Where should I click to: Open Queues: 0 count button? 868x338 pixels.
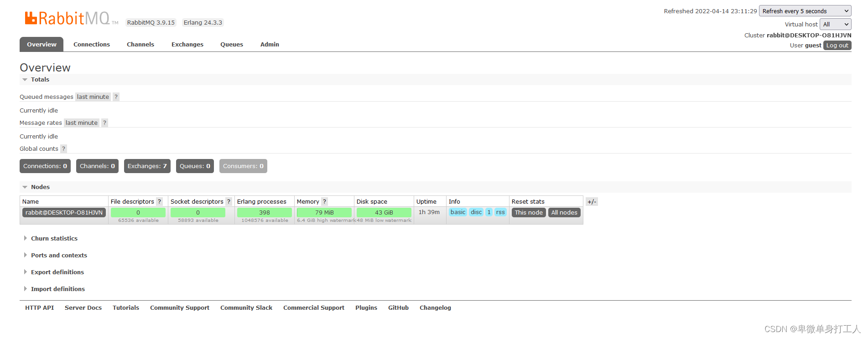(x=195, y=166)
